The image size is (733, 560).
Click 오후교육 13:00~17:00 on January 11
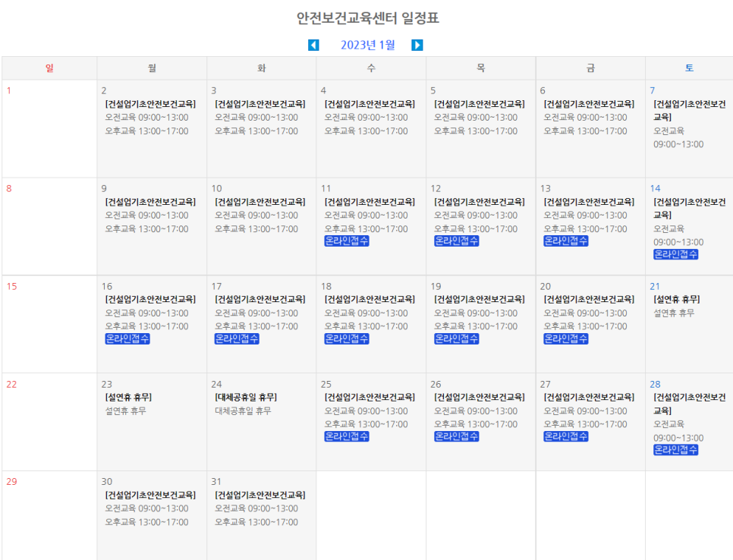point(366,229)
